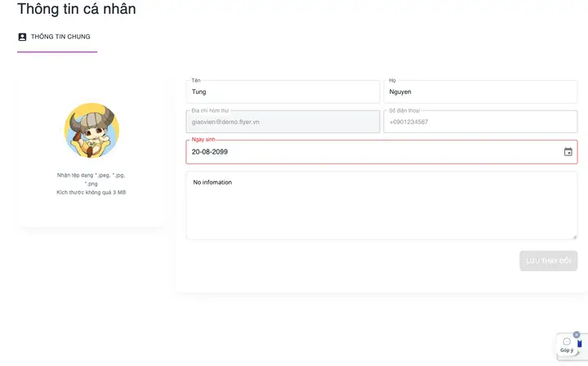Close the Góp ý feedback widget
Screen dimensions: 588x366
(577, 334)
